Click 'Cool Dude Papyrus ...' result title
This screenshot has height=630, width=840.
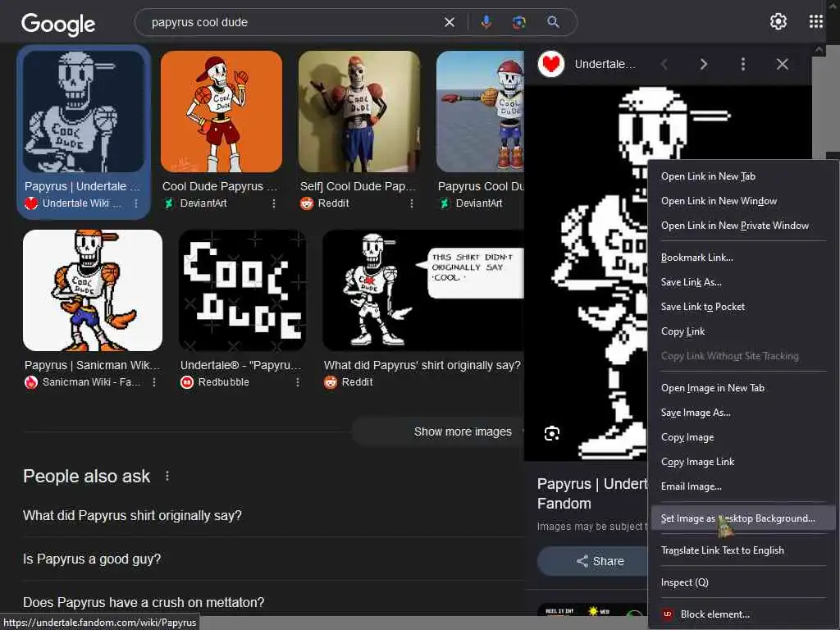pyautogui.click(x=220, y=186)
